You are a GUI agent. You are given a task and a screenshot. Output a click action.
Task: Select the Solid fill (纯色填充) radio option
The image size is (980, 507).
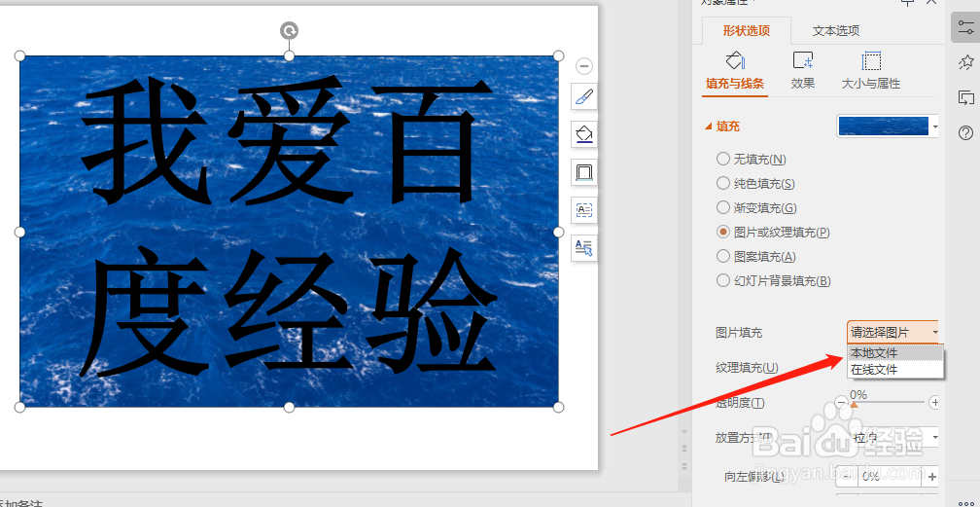(723, 183)
